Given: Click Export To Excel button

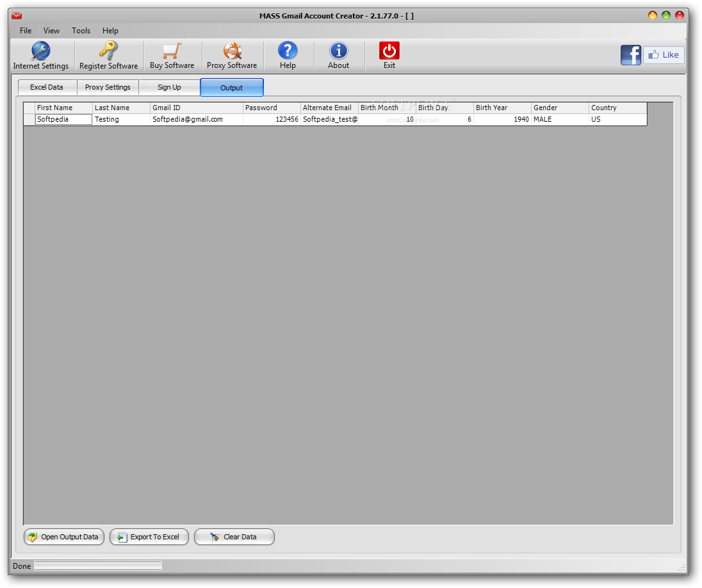Looking at the screenshot, I should (149, 537).
